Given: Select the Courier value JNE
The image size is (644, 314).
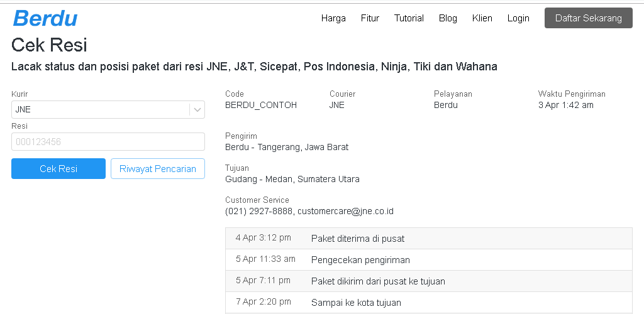Looking at the screenshot, I should click(337, 105).
